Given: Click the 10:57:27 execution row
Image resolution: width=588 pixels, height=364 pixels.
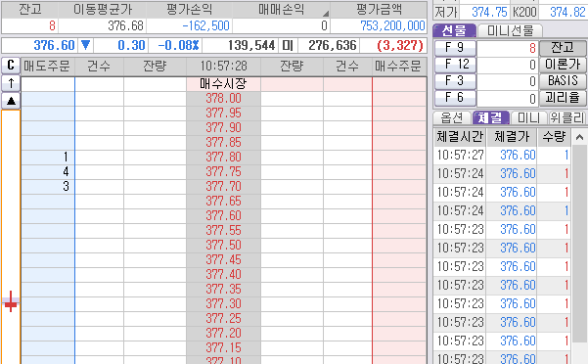Looking at the screenshot, I should pos(502,155).
